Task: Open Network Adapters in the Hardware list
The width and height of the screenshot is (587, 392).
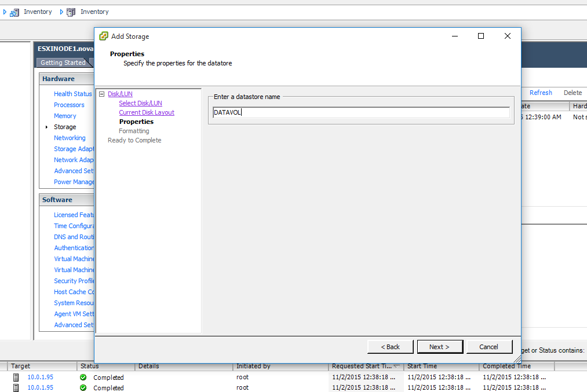Action: (74, 160)
